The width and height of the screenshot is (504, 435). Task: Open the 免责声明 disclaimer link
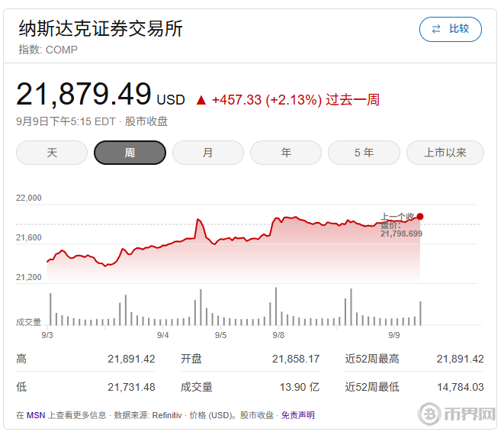pyautogui.click(x=298, y=415)
